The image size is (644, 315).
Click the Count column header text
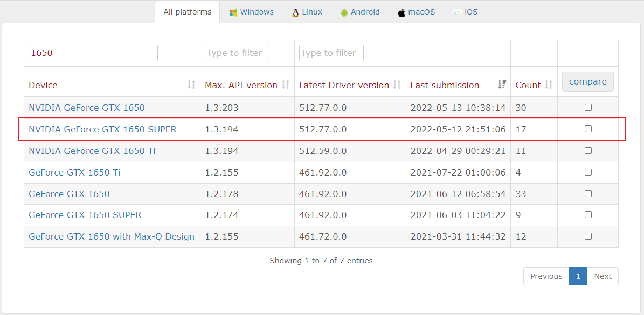(528, 85)
